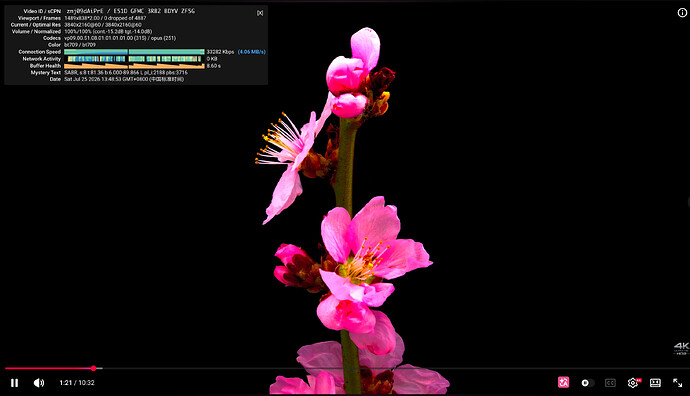
Task: Open the pink translate extension icon
Action: point(563,382)
